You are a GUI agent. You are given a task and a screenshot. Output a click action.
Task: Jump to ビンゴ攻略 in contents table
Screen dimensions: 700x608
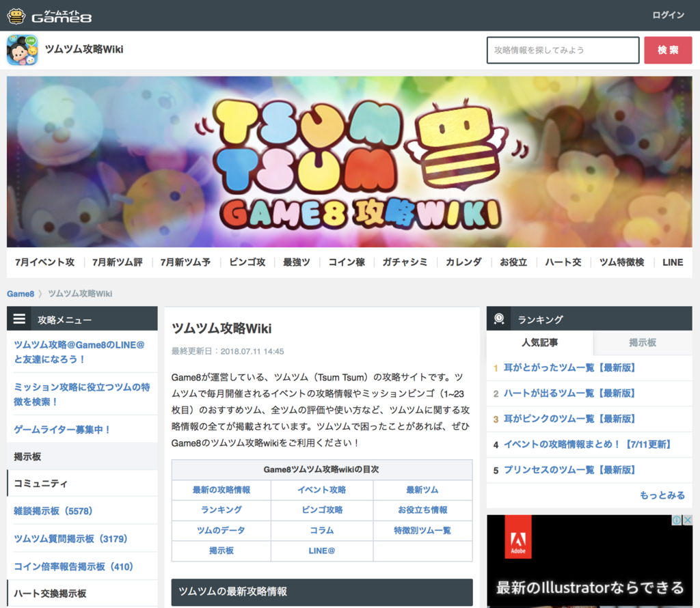(322, 510)
